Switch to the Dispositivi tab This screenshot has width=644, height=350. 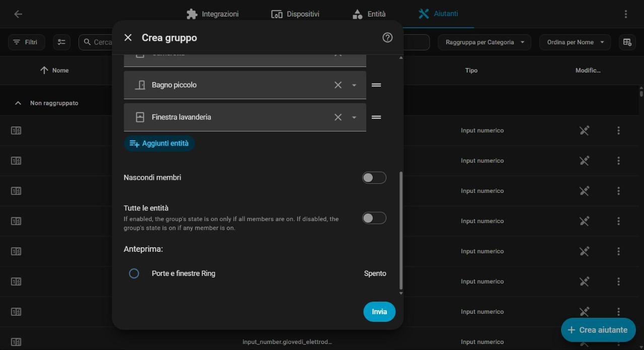[x=295, y=14]
